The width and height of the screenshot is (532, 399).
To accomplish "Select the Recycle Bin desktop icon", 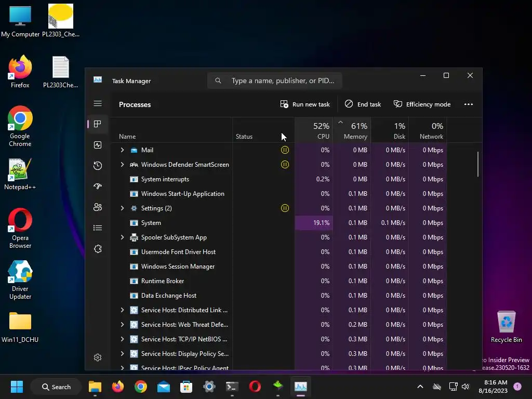I will coord(506,327).
